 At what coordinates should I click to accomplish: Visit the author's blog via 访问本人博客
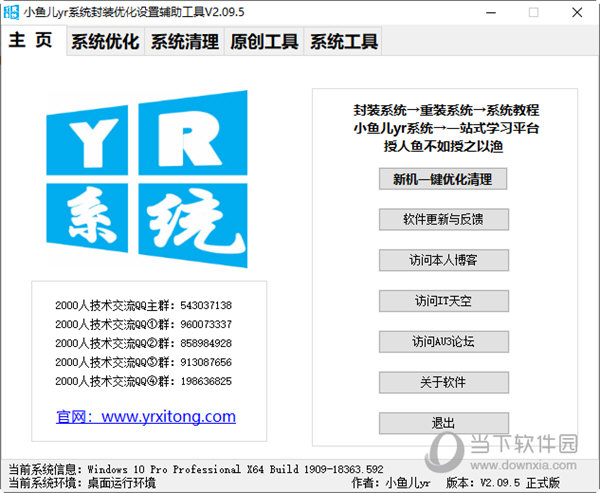click(x=443, y=260)
